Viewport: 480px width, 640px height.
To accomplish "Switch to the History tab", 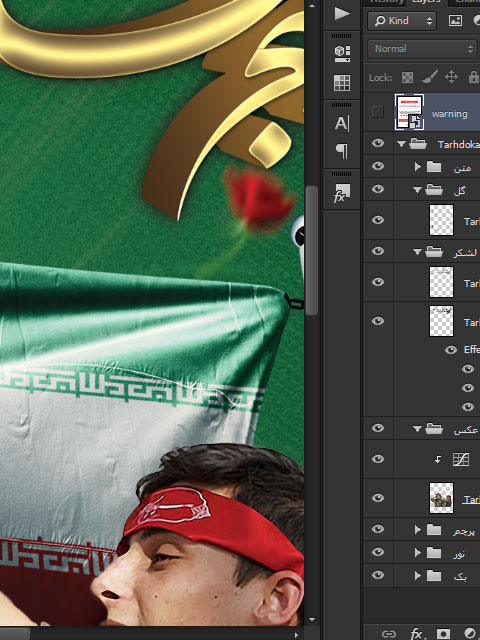I will 386,2.
